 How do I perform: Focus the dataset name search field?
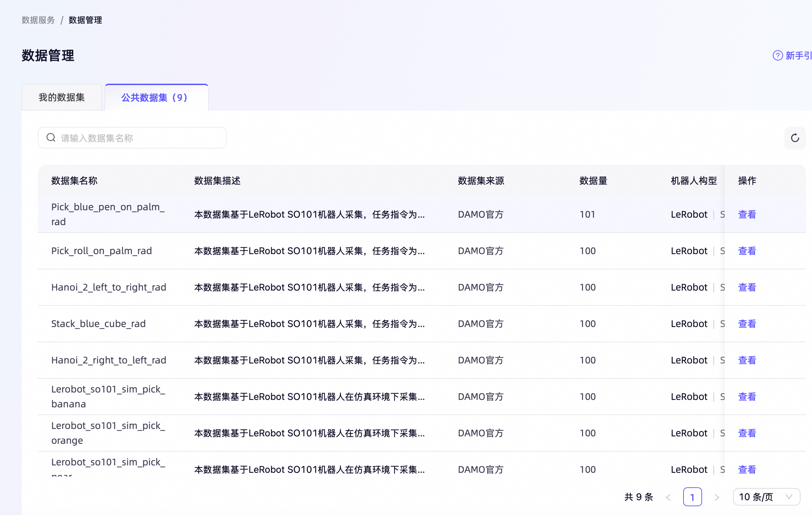132,138
